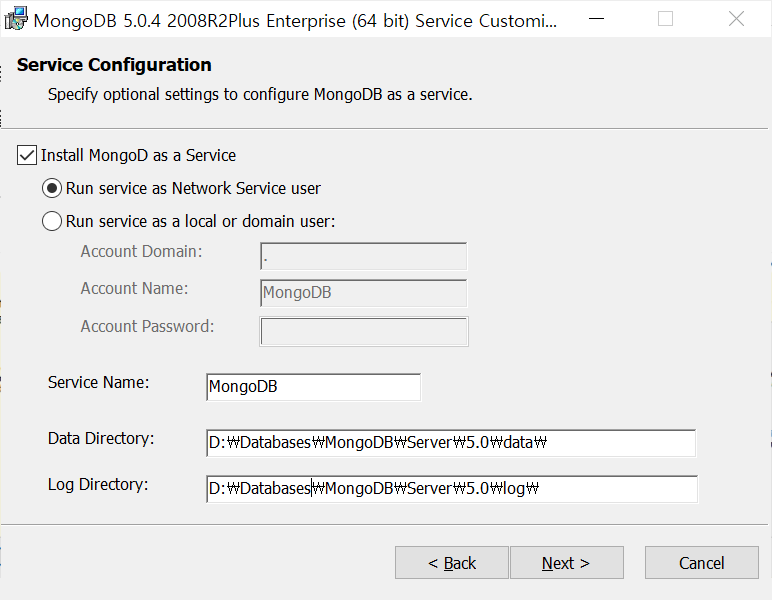Viewport: 772px width, 600px height.
Task: Minimize the installer window
Action: pos(596,19)
